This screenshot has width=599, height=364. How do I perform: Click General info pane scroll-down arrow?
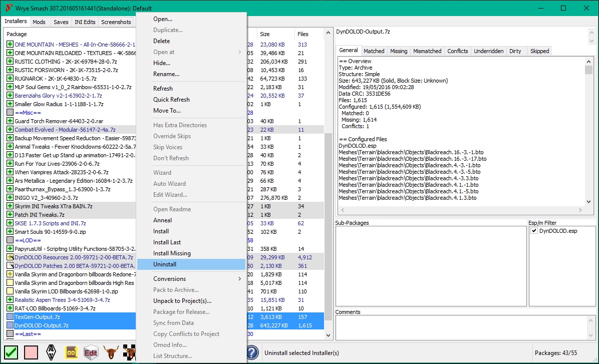tap(588, 202)
